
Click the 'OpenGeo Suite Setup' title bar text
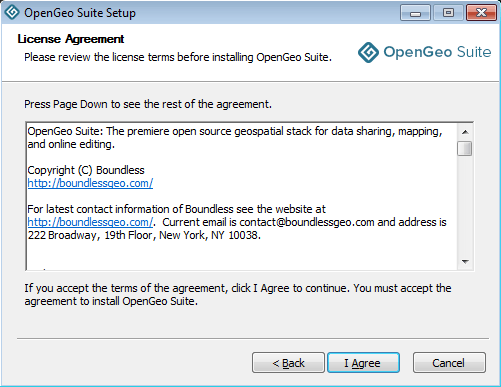(80, 13)
